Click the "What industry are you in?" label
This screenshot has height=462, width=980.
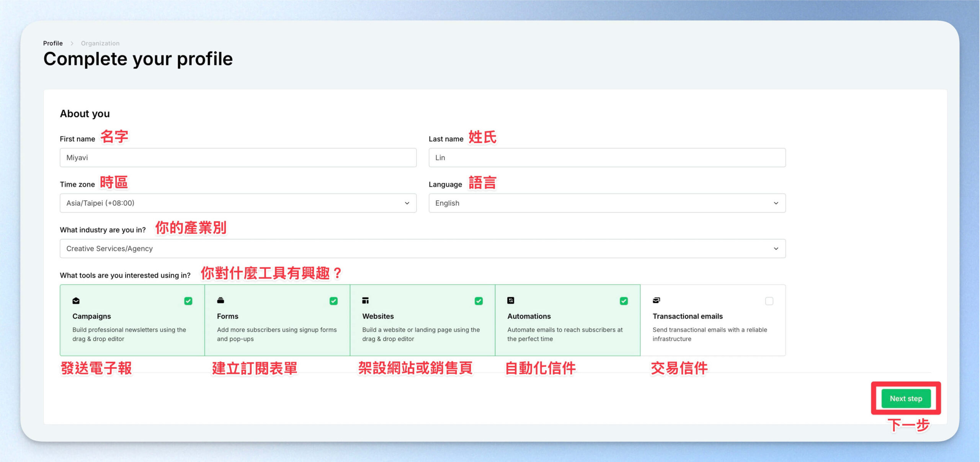(103, 230)
